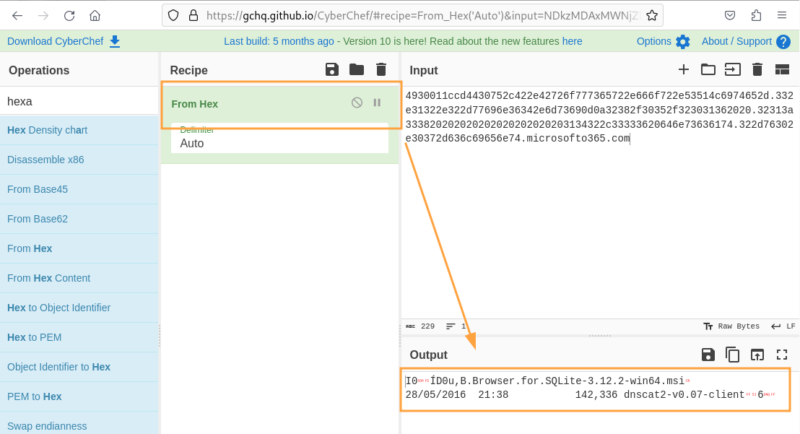
Task: Select Hex to Object Identifier operation
Action: 80,308
